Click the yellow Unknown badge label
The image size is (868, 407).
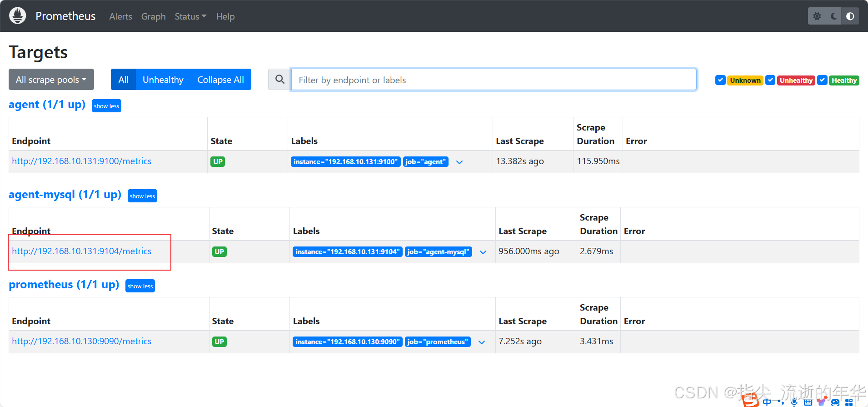745,80
